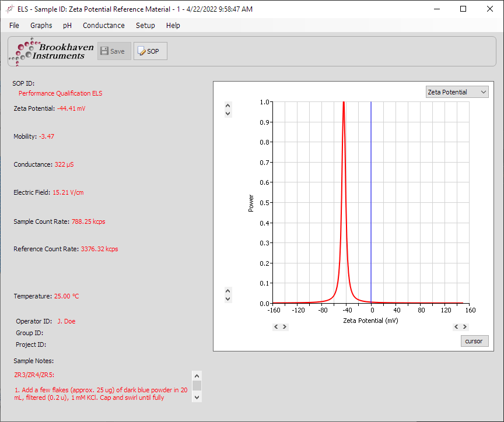The width and height of the screenshot is (504, 422).
Task: Click the SOP edit button
Action: 150,51
